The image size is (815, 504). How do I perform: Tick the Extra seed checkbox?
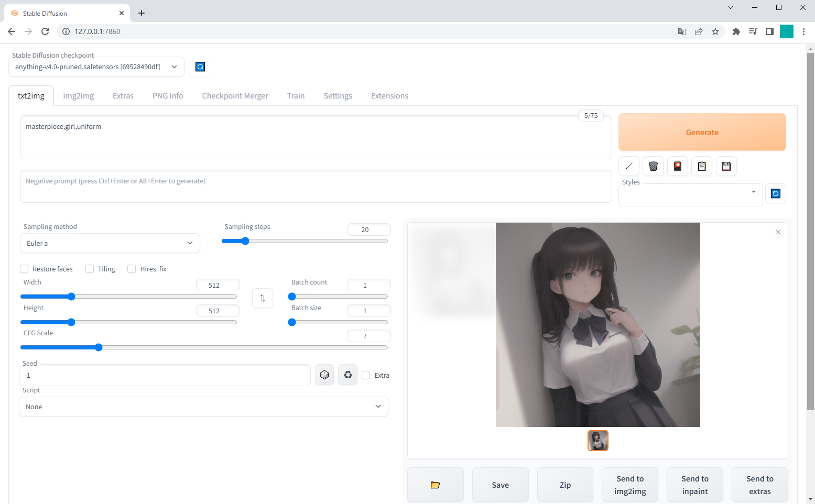366,375
